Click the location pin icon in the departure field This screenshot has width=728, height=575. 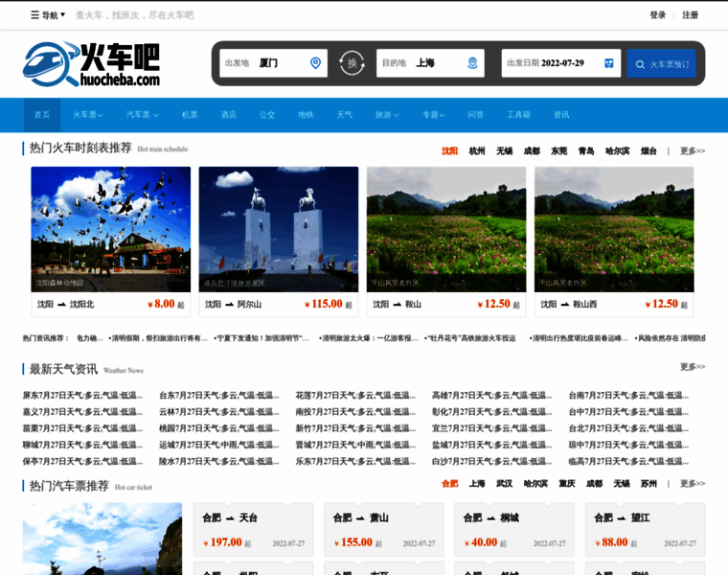[x=315, y=63]
